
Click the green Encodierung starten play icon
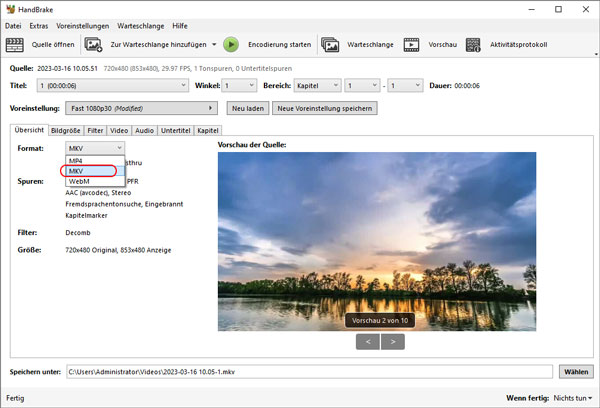[x=231, y=45]
